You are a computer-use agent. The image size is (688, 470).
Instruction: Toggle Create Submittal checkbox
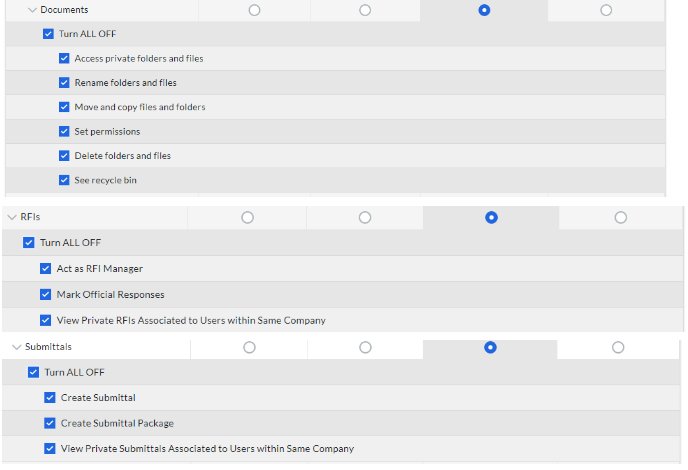50,398
